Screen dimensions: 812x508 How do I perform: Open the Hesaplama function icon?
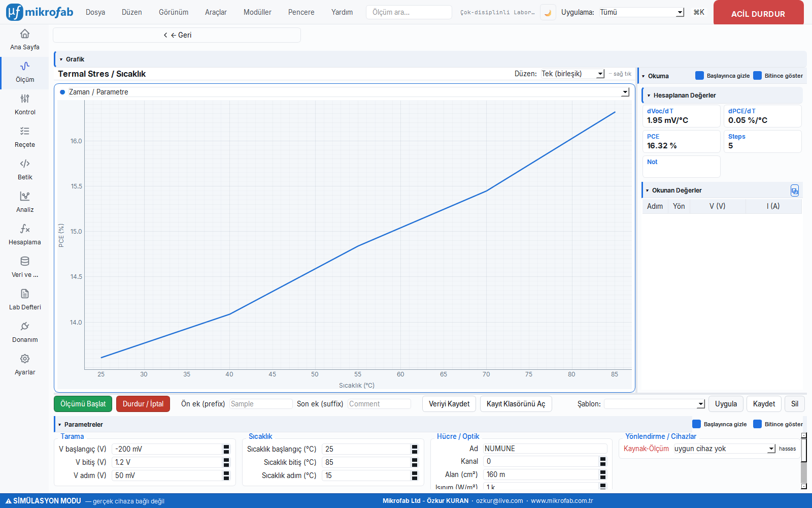coord(24,229)
